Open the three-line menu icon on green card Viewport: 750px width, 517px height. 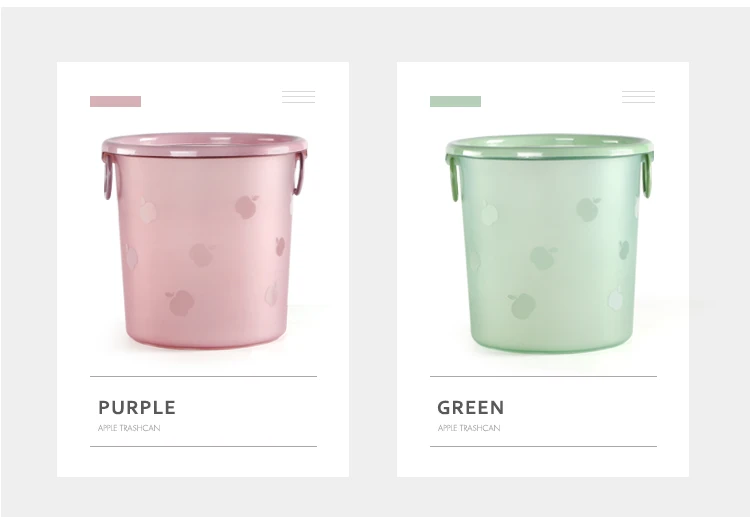[639, 97]
